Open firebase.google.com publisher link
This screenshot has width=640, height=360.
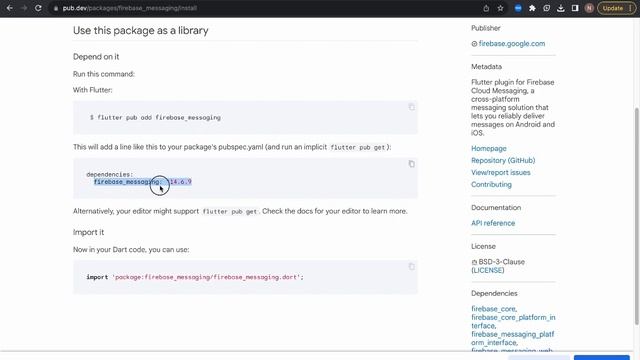(512, 44)
